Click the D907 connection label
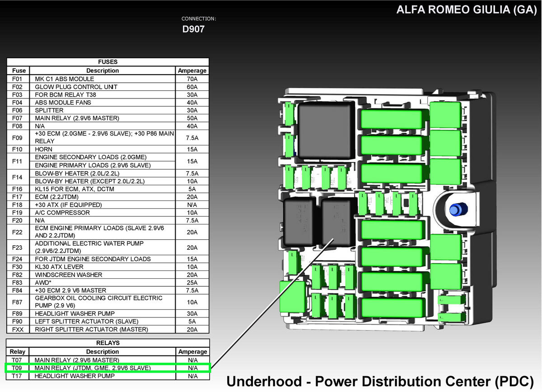Screen dimensions: 542x392 click(194, 29)
